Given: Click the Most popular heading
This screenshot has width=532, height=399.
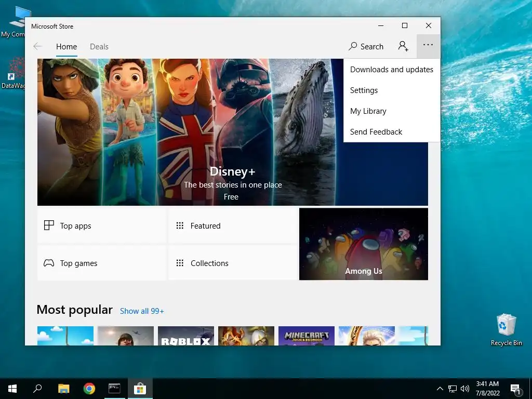Looking at the screenshot, I should (74, 310).
